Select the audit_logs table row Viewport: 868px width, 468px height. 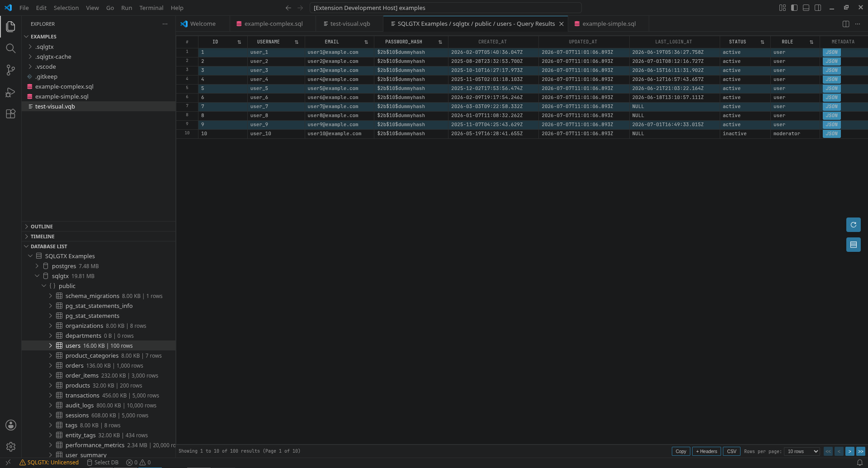99,406
